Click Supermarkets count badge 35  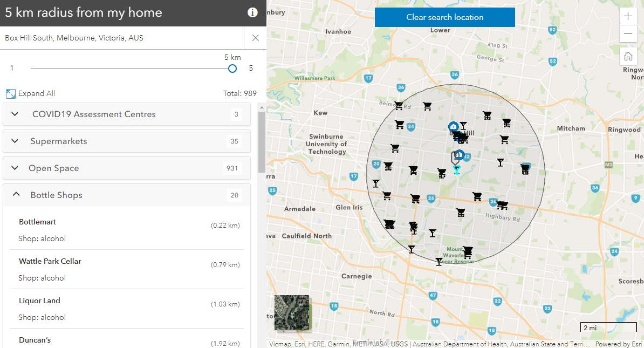235,141
